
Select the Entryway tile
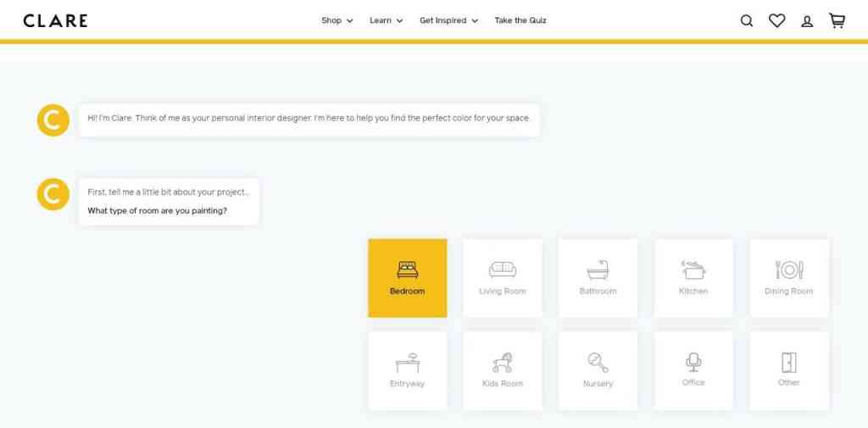coord(408,370)
